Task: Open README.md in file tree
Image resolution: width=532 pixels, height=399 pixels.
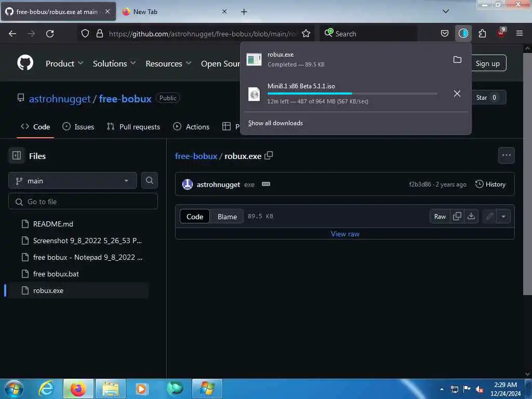Action: pos(54,224)
